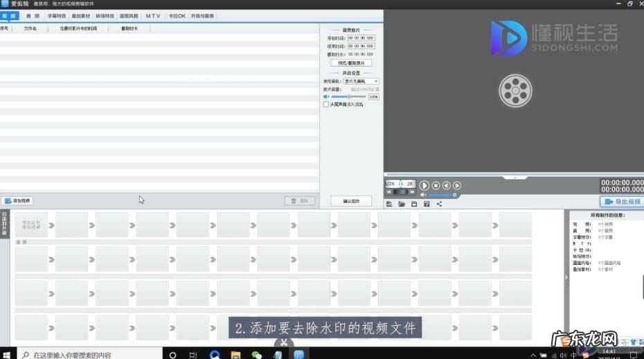The width and height of the screenshot is (644, 359).
Task: Expand the side panel arrow beside info panel
Action: pyautogui.click(x=565, y=277)
